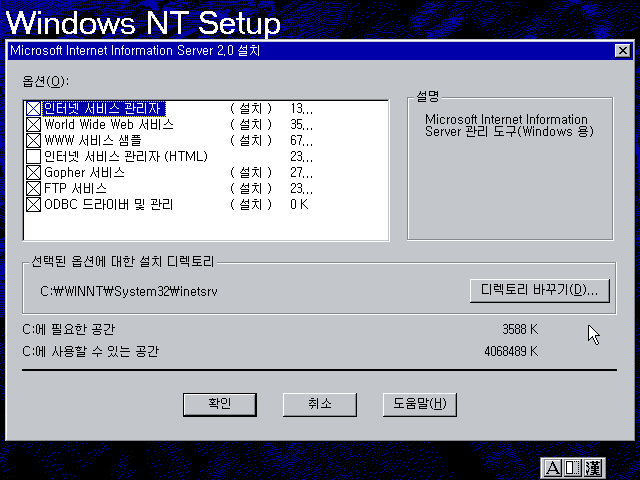Click the 디렉토리 바꾸기(D)... button
Viewport: 640px width, 480px height.
point(540,291)
